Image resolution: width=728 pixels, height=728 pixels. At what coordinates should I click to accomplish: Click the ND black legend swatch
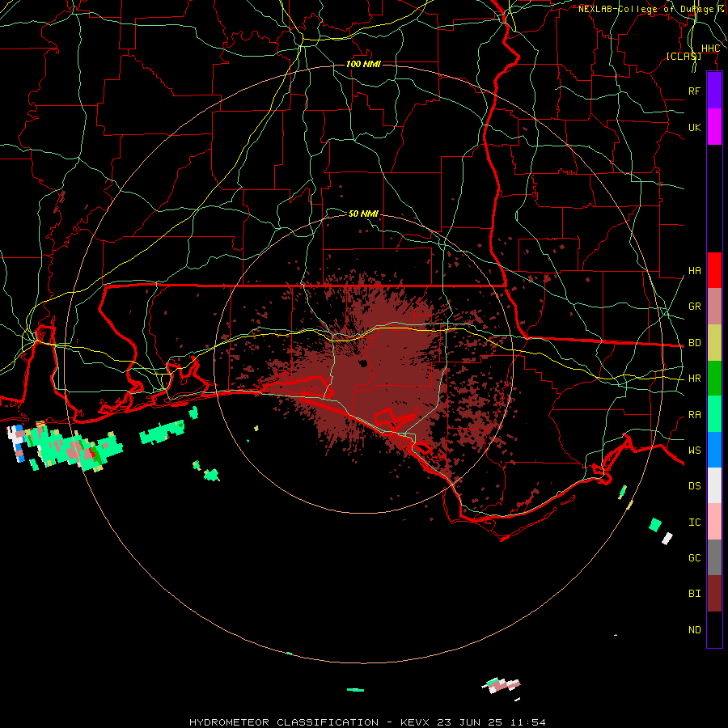click(714, 629)
